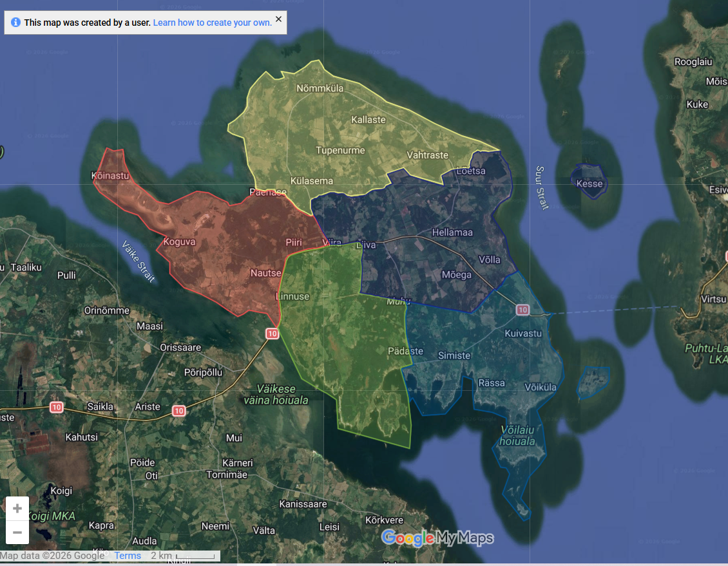The width and height of the screenshot is (728, 566).
Task: Close the map info banner
Action: [x=278, y=19]
